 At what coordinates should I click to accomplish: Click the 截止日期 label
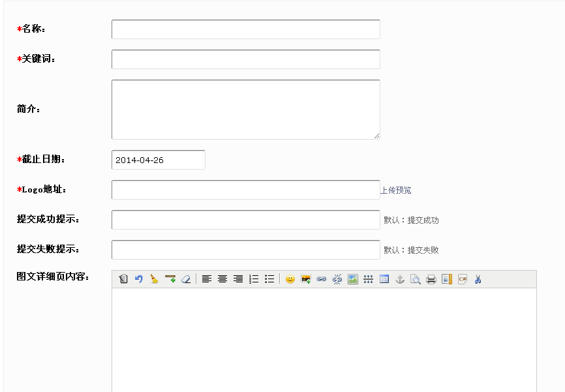click(x=40, y=159)
